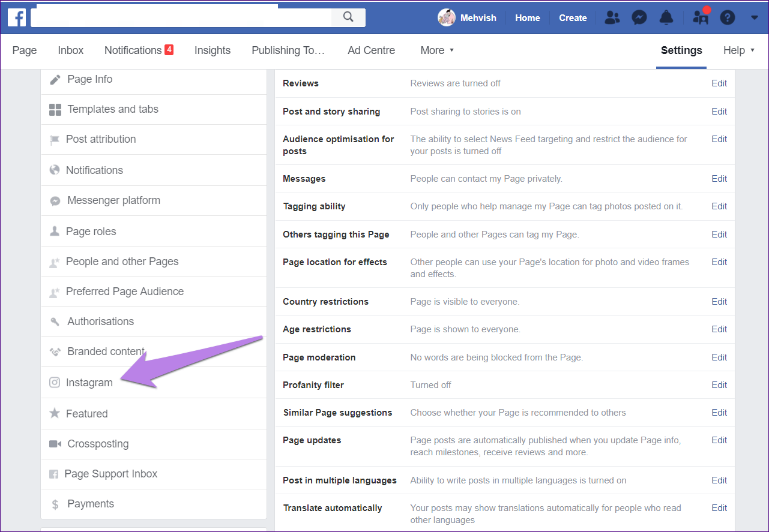The height and width of the screenshot is (532, 769).
Task: Switch to the Inbox tab
Action: [71, 50]
